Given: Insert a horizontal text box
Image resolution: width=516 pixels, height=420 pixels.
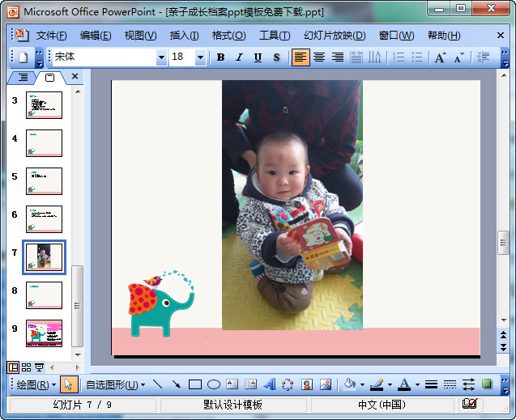Looking at the screenshot, I should (x=232, y=384).
